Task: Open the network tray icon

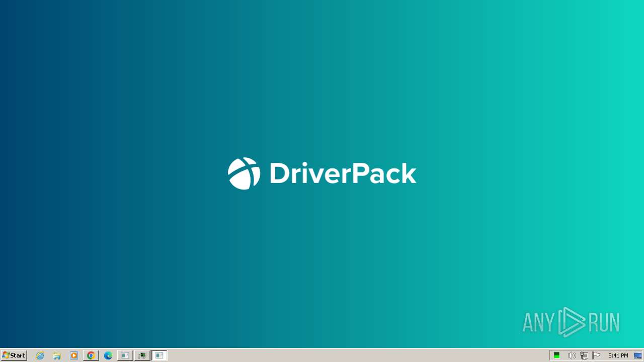Action: (x=584, y=355)
